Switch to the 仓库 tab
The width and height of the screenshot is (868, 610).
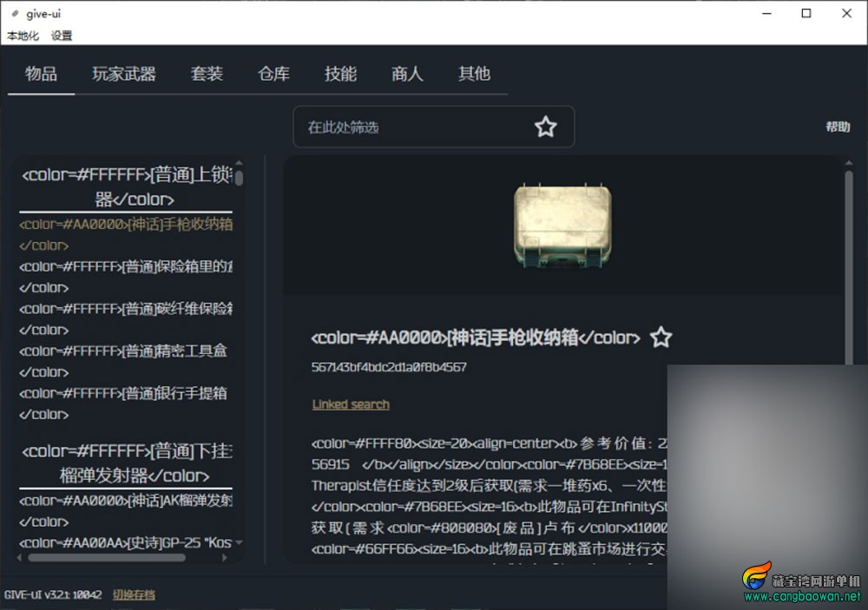pos(273,74)
